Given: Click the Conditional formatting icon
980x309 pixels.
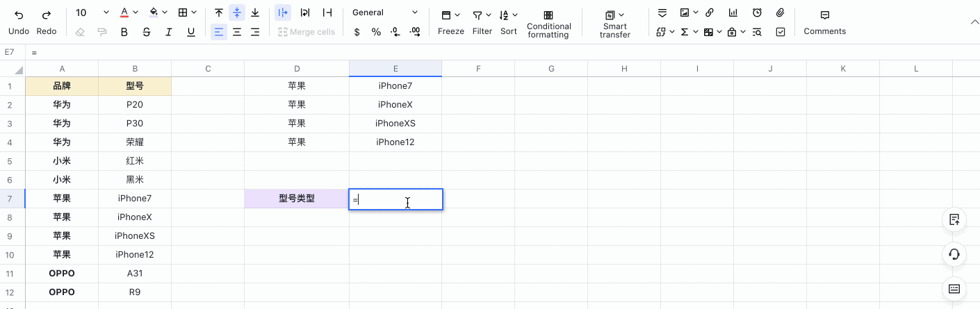Looking at the screenshot, I should (x=548, y=15).
